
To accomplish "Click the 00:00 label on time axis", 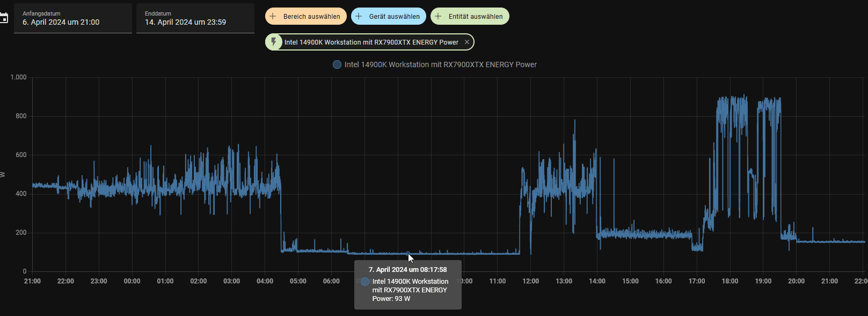I will [132, 281].
